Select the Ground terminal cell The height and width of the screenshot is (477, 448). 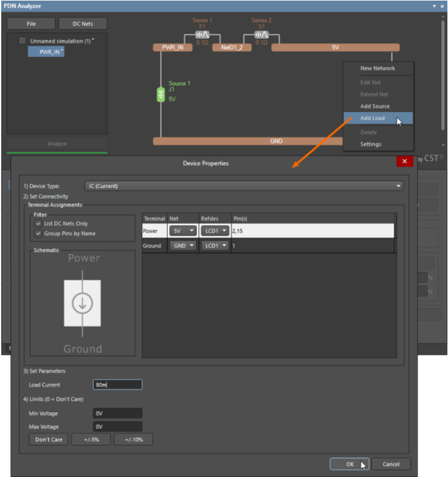tap(154, 246)
